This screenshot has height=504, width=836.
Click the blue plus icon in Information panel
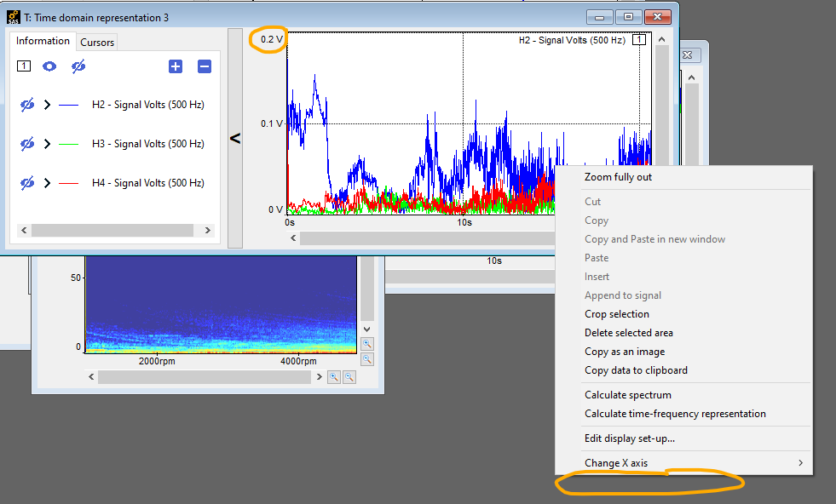click(176, 66)
